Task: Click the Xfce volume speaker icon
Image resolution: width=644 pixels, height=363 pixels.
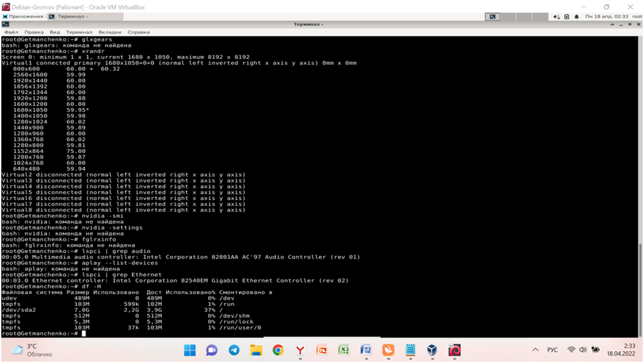Action: click(x=556, y=17)
